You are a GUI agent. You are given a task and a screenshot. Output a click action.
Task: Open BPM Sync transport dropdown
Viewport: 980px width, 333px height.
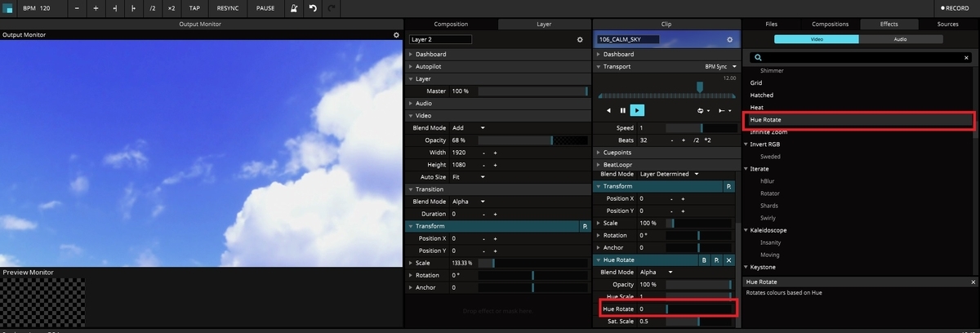coord(719,66)
